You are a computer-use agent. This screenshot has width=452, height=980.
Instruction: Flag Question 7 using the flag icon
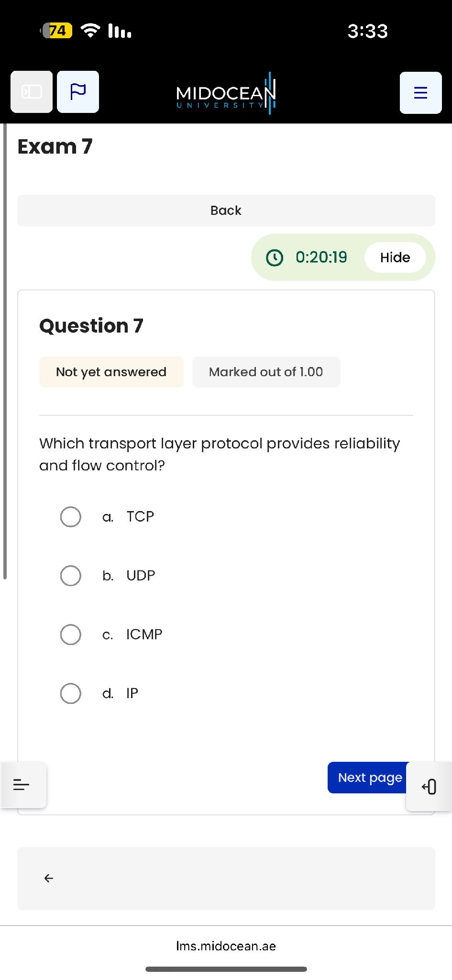click(x=77, y=91)
